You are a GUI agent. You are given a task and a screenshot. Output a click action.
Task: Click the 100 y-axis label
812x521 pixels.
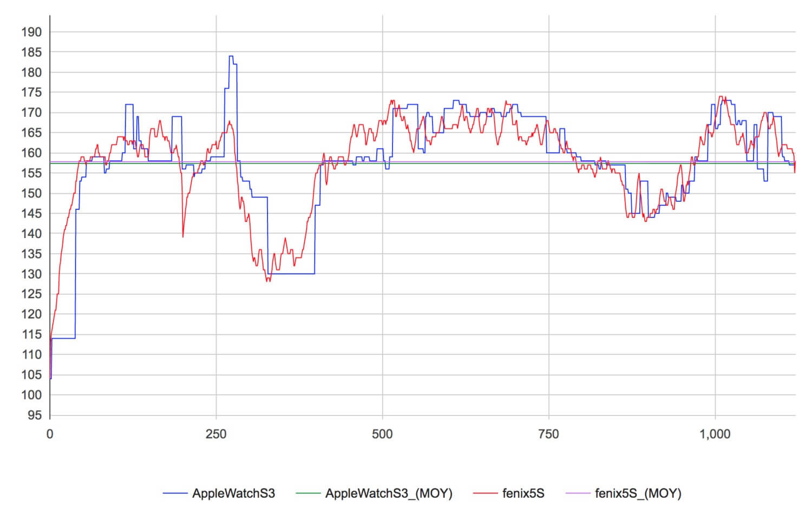[x=31, y=395]
